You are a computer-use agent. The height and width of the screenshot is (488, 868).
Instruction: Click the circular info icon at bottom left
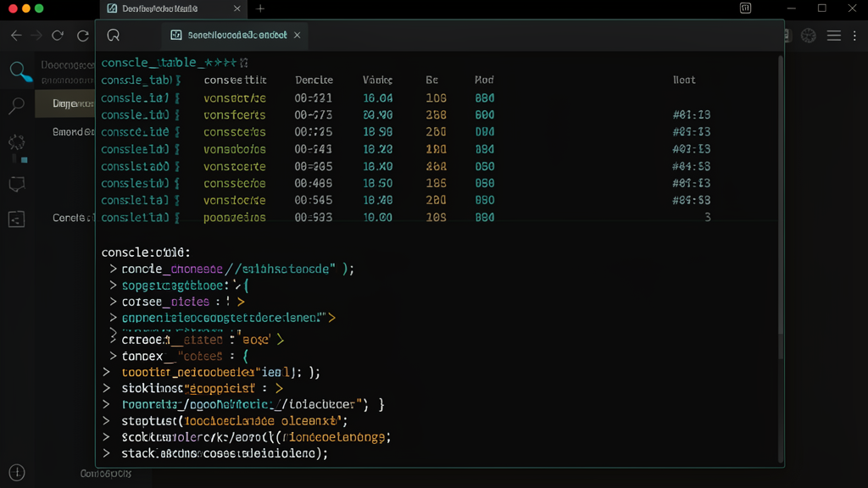tap(17, 473)
